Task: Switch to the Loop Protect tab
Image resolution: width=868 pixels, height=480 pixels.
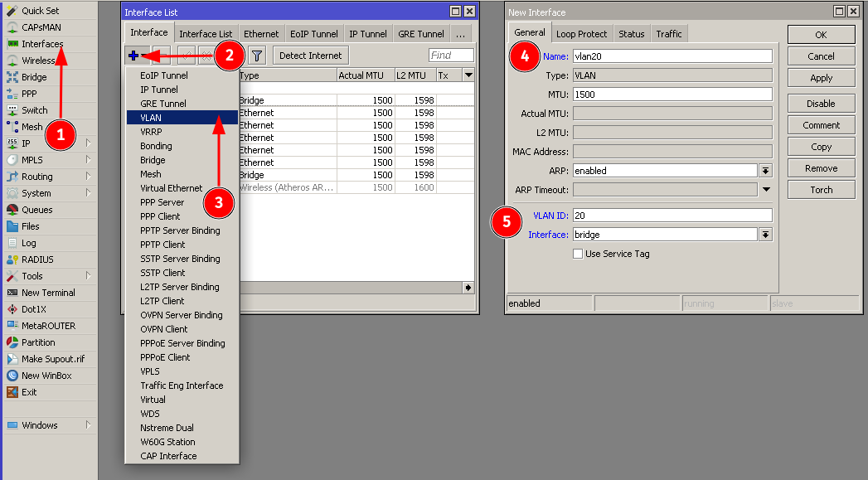Action: coord(581,34)
